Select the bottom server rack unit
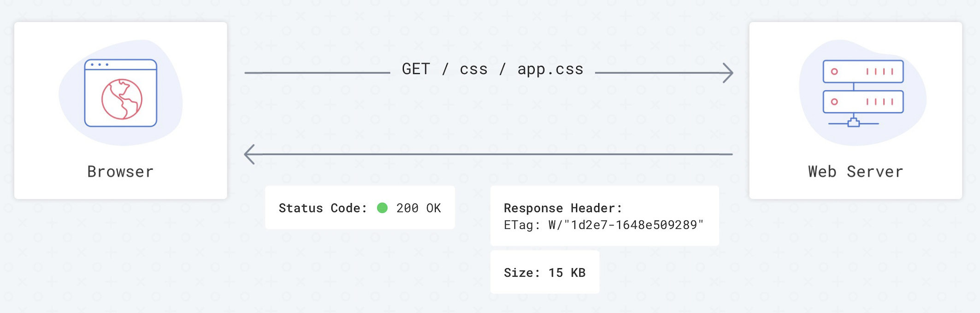Image resolution: width=980 pixels, height=313 pixels. (x=863, y=102)
